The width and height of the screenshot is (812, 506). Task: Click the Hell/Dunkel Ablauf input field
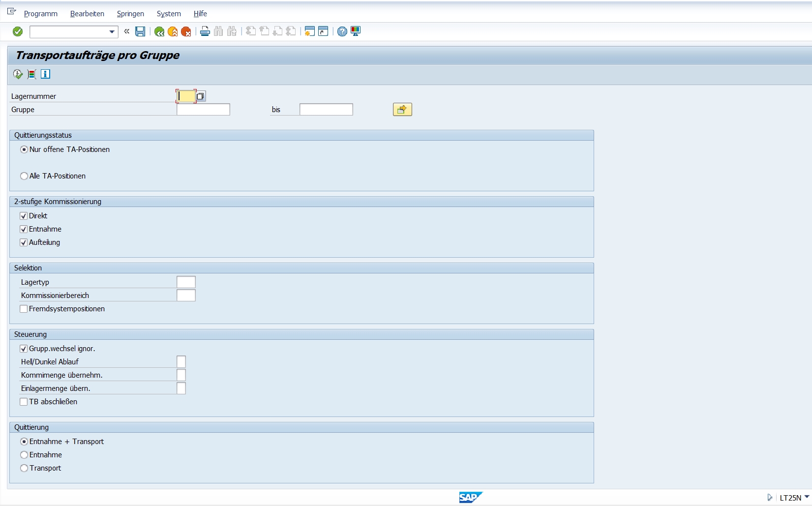click(x=181, y=362)
